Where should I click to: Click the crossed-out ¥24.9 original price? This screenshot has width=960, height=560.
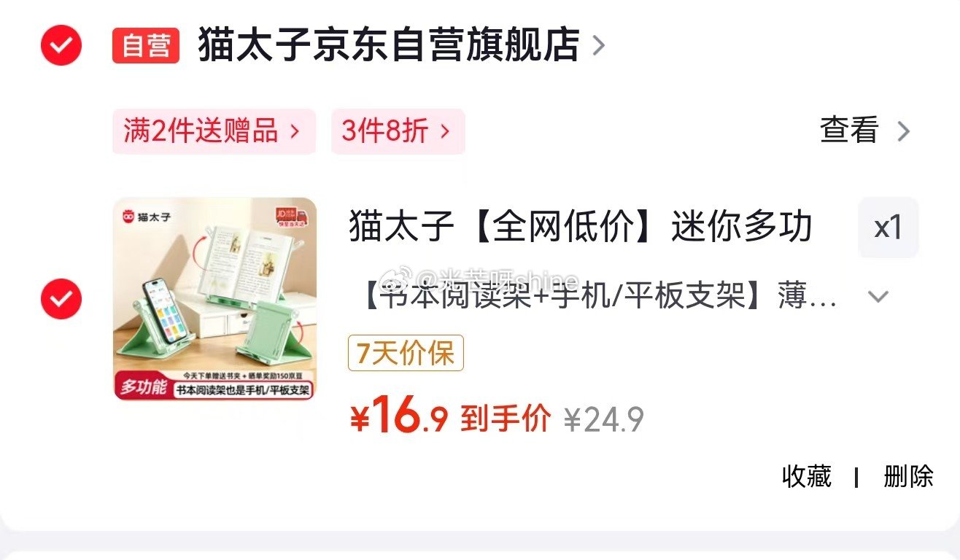(604, 420)
